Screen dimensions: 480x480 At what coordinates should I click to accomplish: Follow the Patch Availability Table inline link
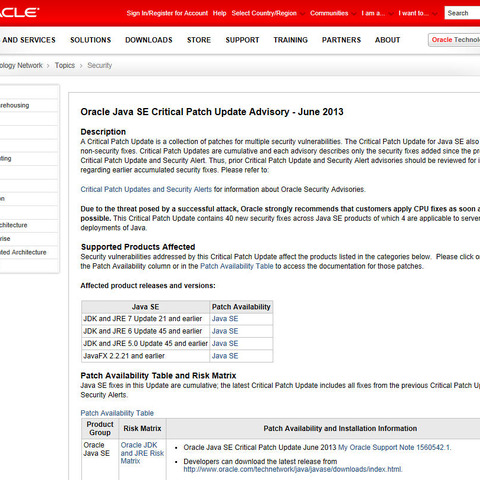click(x=237, y=266)
